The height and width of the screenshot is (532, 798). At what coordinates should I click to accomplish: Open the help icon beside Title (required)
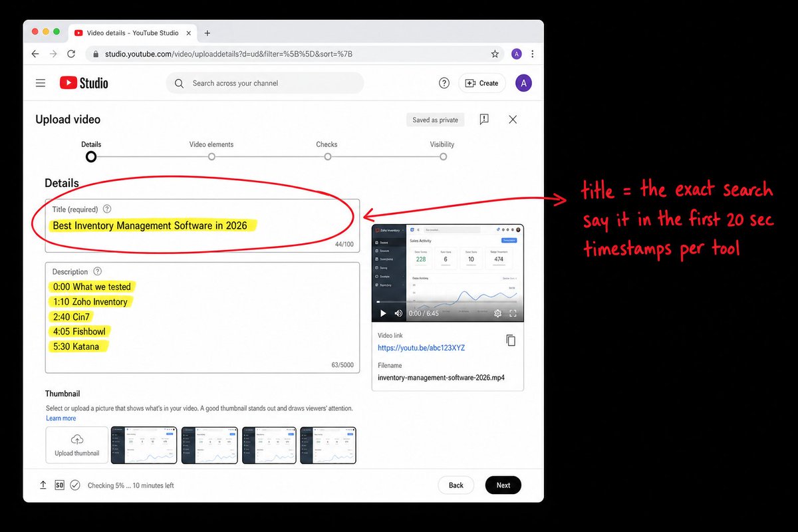click(x=108, y=209)
